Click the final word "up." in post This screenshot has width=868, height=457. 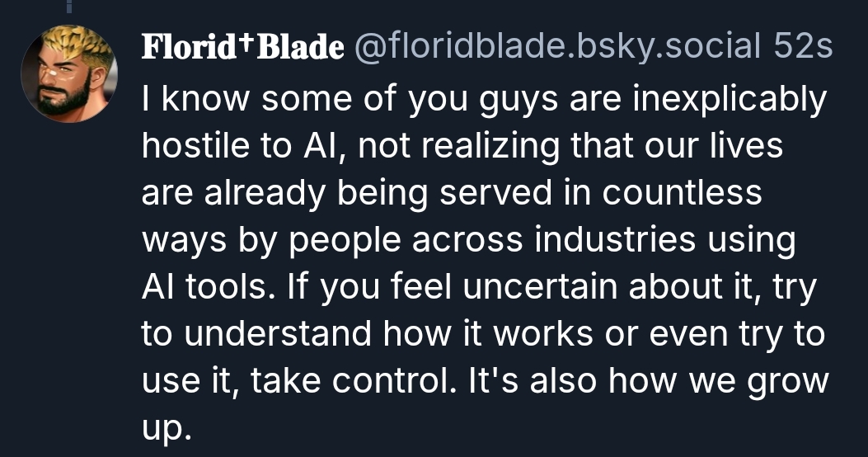click(166, 429)
